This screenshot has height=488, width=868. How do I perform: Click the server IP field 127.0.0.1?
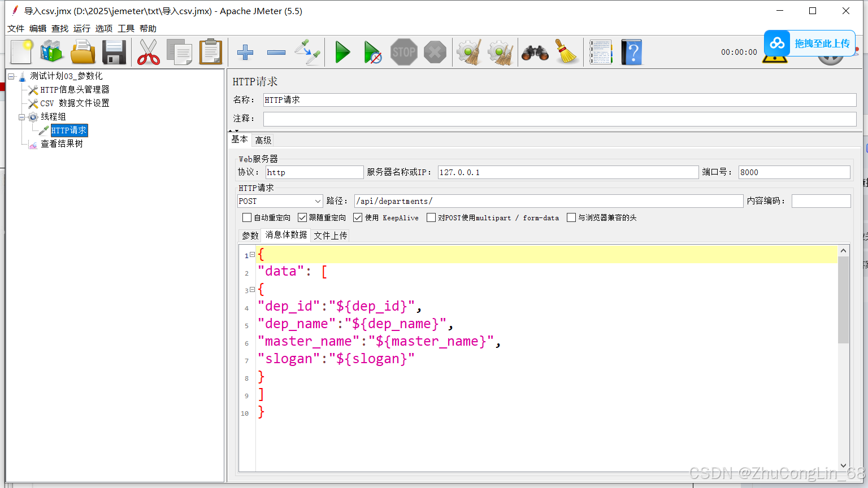coord(568,172)
